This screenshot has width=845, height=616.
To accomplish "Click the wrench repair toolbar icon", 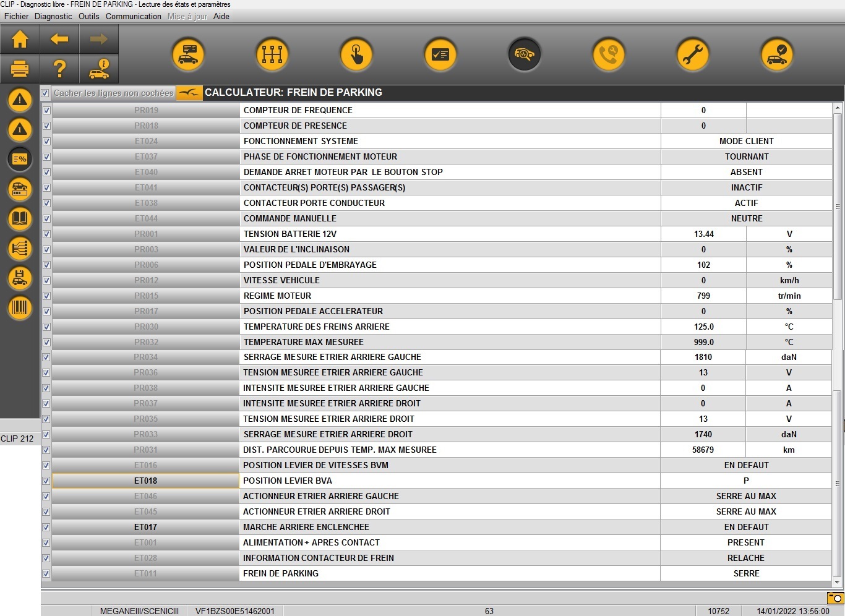I will [x=693, y=54].
